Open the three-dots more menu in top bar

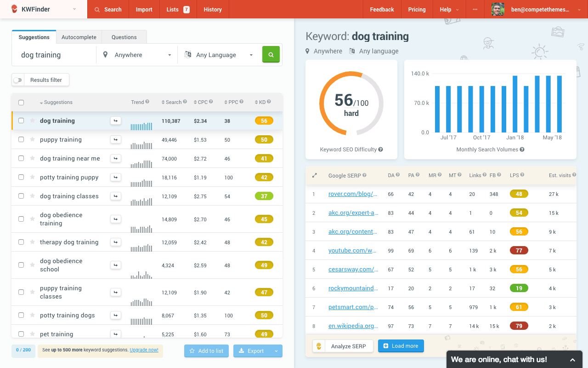click(x=475, y=10)
